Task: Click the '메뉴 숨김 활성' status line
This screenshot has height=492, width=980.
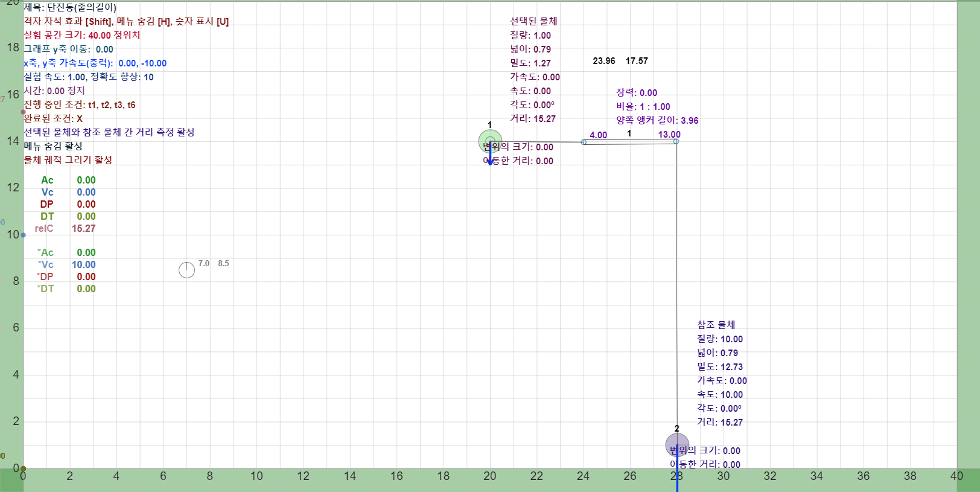Action: point(53,146)
